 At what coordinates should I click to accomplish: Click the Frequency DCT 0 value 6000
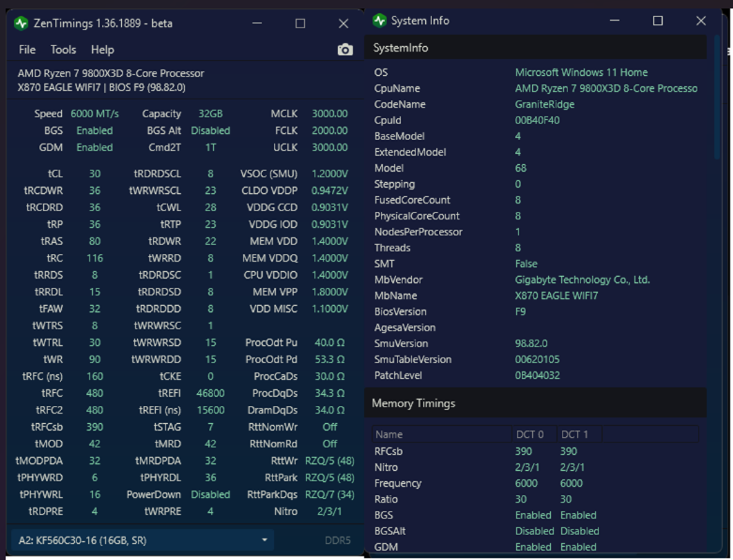pos(527,483)
